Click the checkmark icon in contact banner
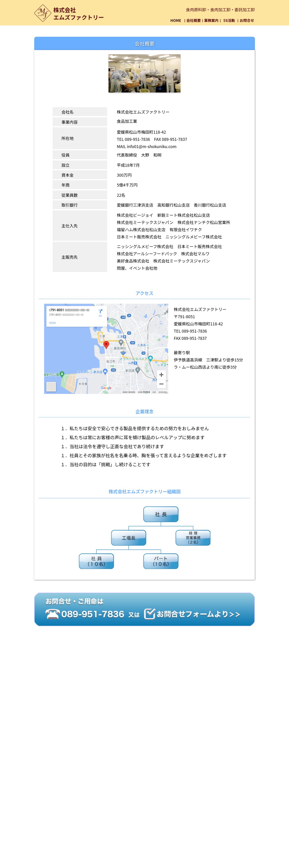This screenshot has height=868, width=289. pyautogui.click(x=149, y=614)
